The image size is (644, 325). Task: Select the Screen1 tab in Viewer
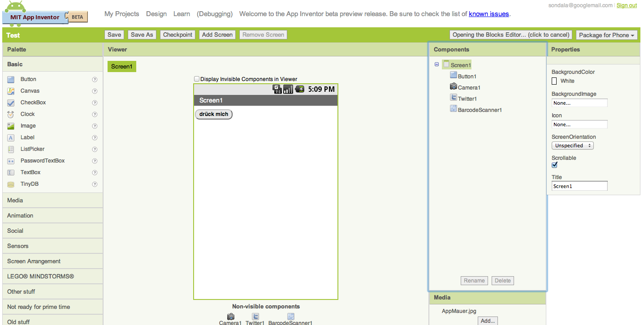[x=122, y=66]
